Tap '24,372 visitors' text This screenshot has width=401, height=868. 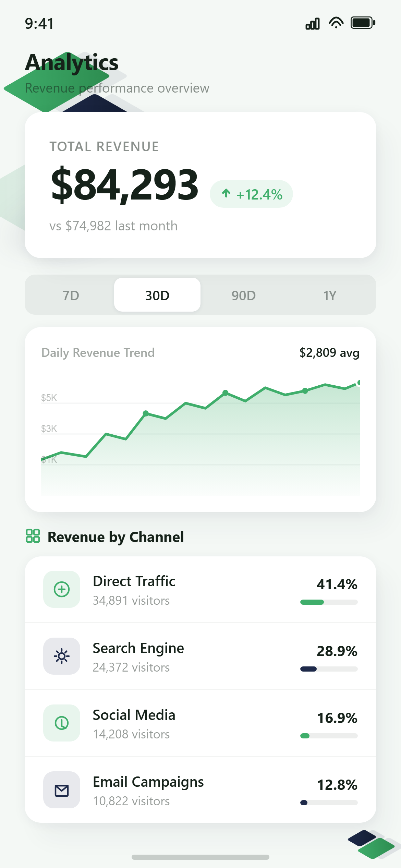point(131,667)
